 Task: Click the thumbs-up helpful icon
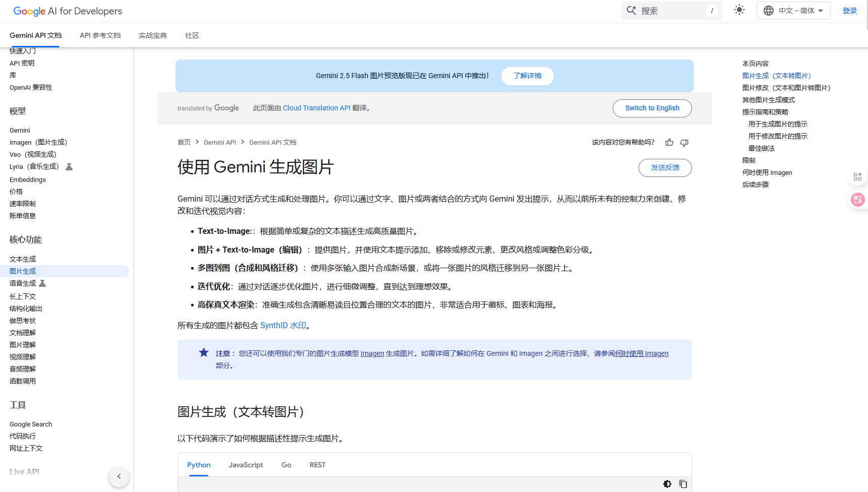point(669,143)
